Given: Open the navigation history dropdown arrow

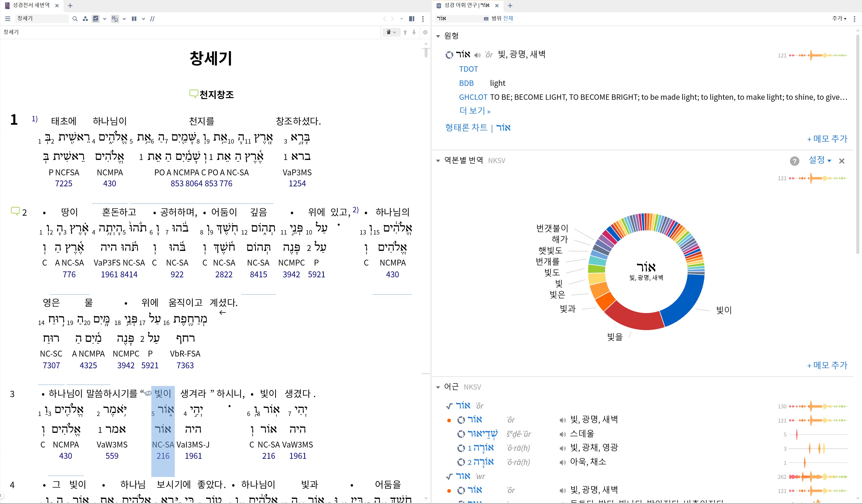Looking at the screenshot, I should click(x=402, y=19).
